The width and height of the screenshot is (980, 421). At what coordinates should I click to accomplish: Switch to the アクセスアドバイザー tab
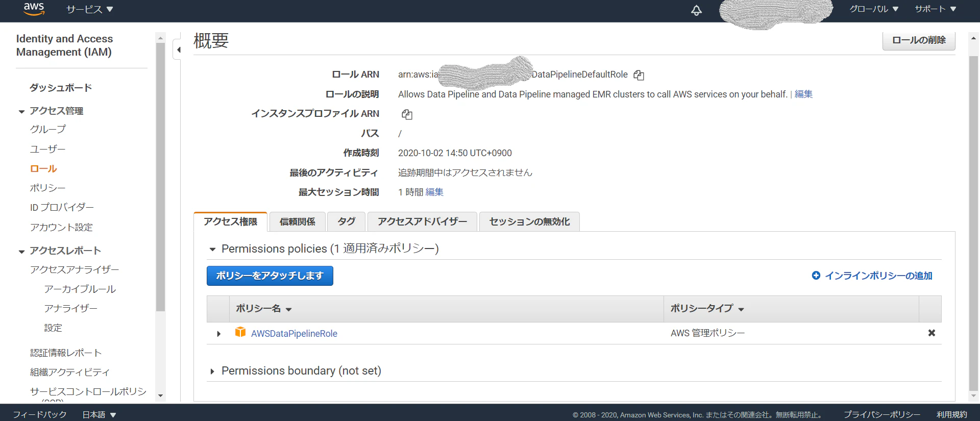[x=422, y=221]
